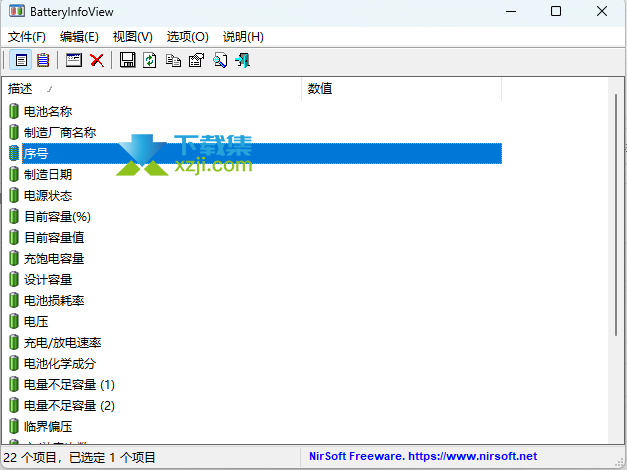Open the 编辑(E) menu

(79, 36)
